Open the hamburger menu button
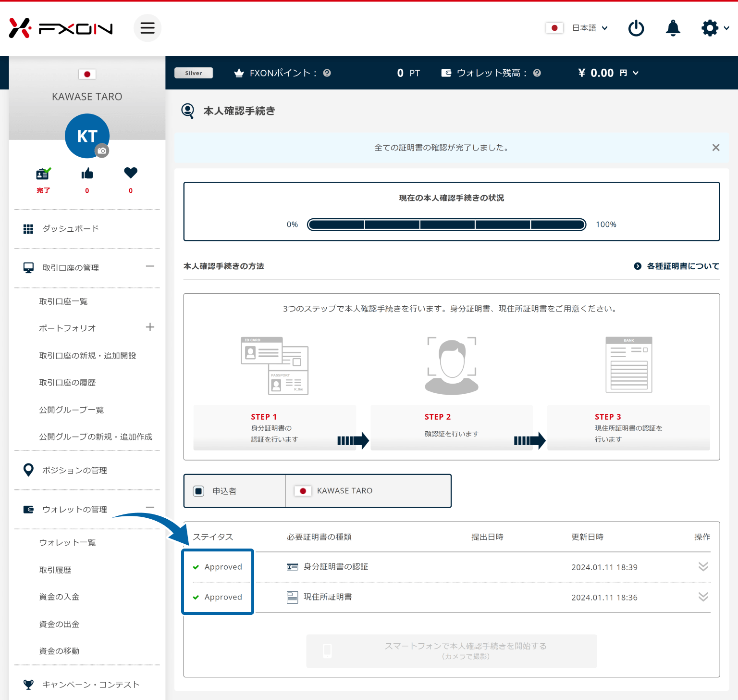Image resolution: width=738 pixels, height=700 pixels. pyautogui.click(x=148, y=28)
